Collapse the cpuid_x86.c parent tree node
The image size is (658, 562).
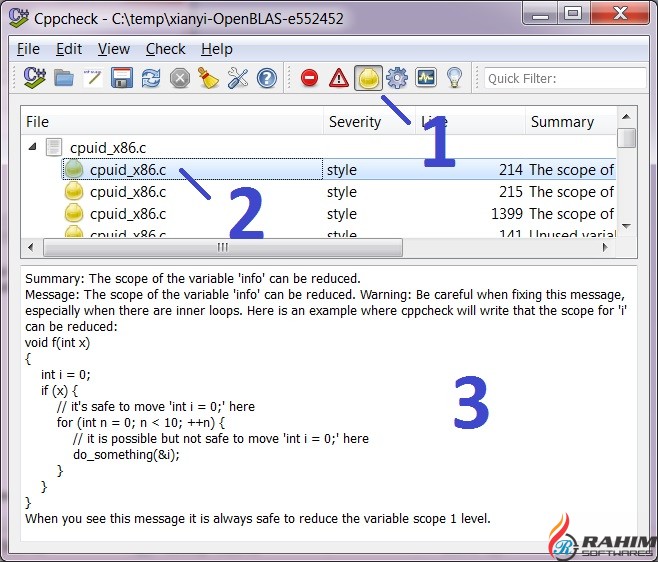32,147
